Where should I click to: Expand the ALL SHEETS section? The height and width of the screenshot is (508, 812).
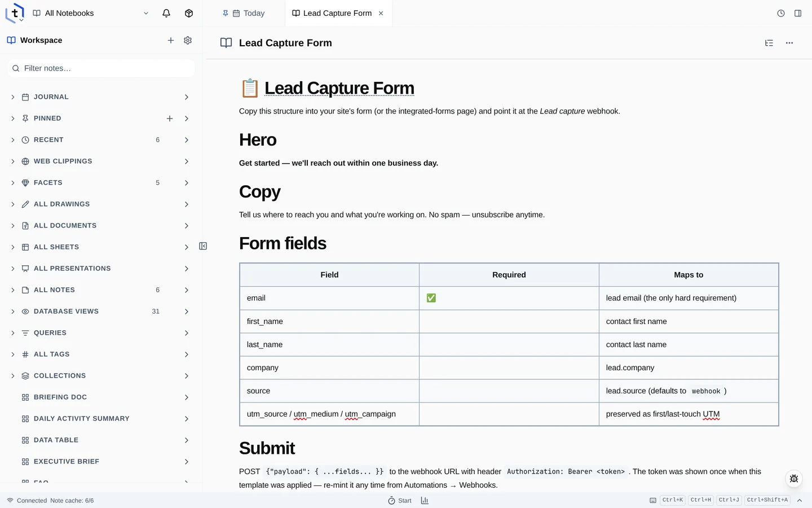13,247
